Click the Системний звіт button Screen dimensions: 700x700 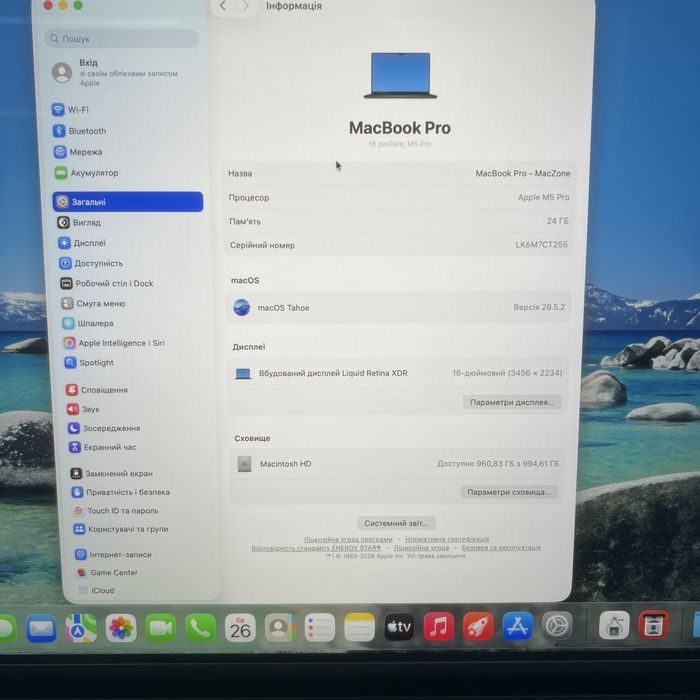click(x=396, y=523)
